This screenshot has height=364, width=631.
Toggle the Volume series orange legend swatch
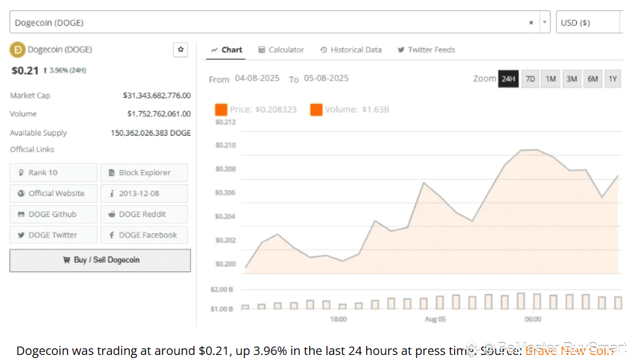[x=316, y=110]
